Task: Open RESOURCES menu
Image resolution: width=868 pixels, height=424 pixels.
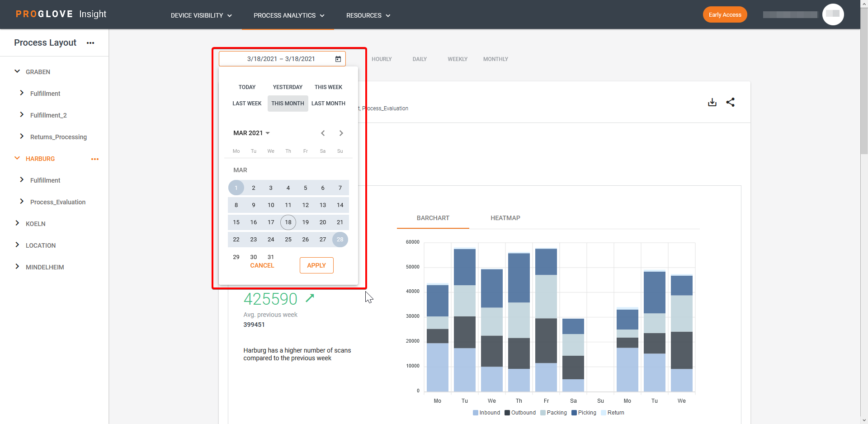Action: click(368, 15)
